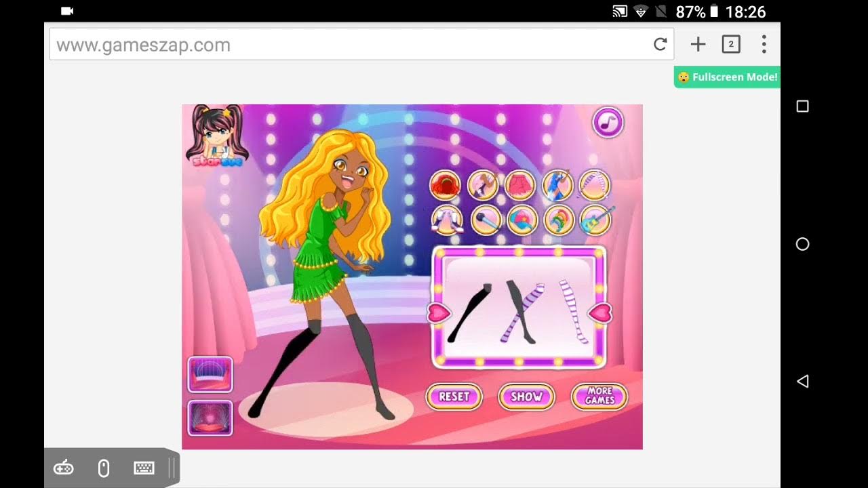Viewport: 868px width, 488px height.
Task: Pick the gray and purple striped stockings
Action: tap(521, 312)
